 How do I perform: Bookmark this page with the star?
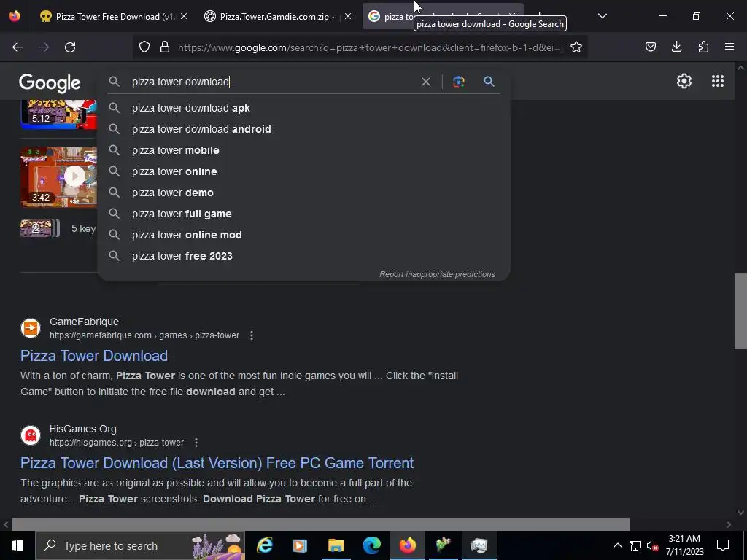pyautogui.click(x=576, y=47)
